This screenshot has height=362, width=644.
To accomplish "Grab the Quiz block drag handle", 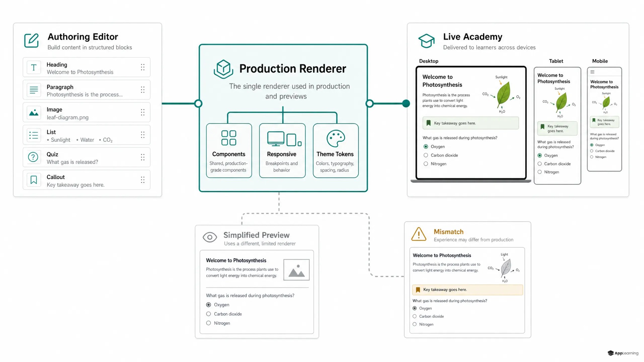I will pyautogui.click(x=143, y=157).
